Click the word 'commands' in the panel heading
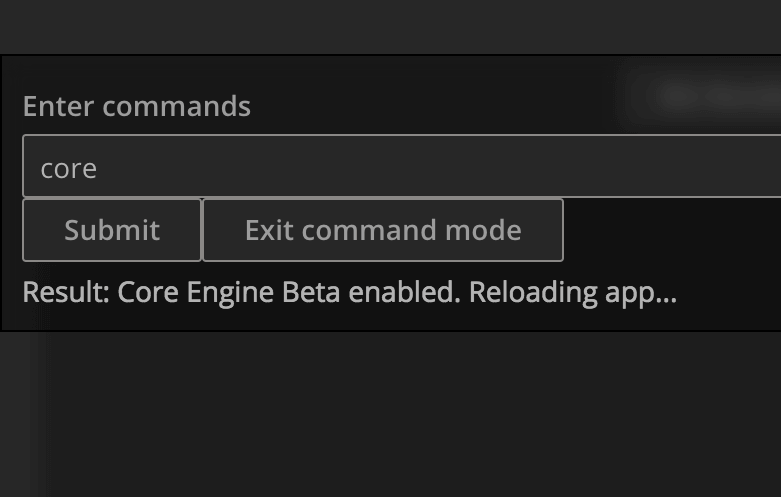This screenshot has height=497, width=781. point(176,106)
